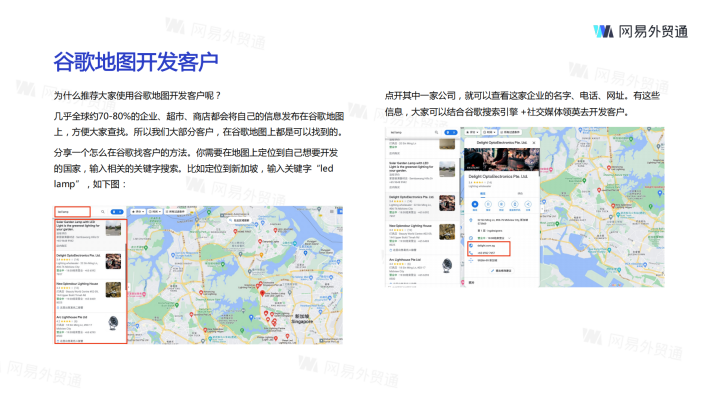Select the reviews tab in Delight panel
The height and width of the screenshot is (399, 710).
click(x=520, y=193)
